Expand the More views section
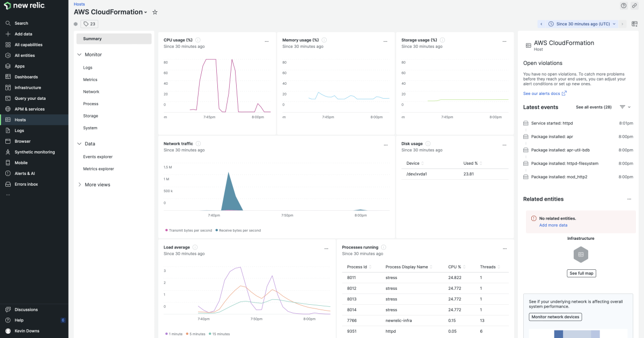This screenshot has width=644, height=338. (x=79, y=185)
